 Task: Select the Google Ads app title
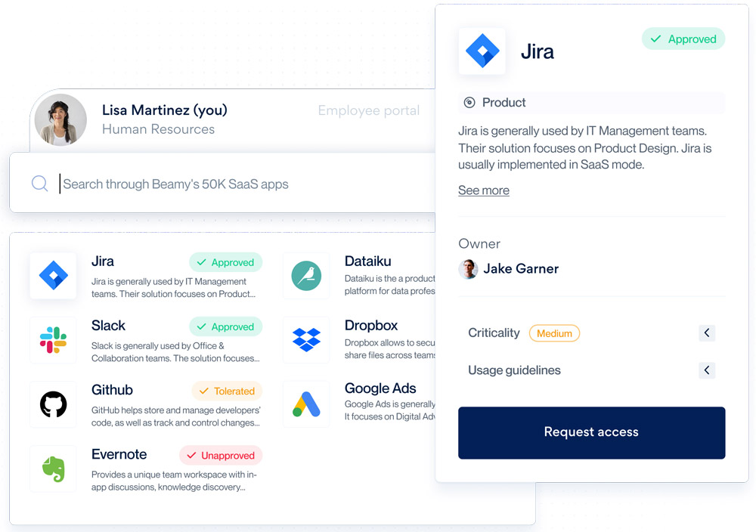click(380, 388)
